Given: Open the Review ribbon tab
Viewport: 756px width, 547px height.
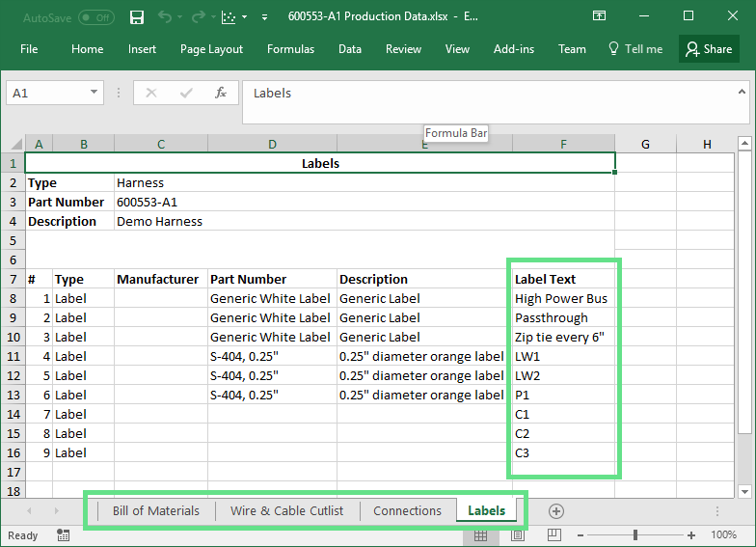Looking at the screenshot, I should tap(403, 49).
